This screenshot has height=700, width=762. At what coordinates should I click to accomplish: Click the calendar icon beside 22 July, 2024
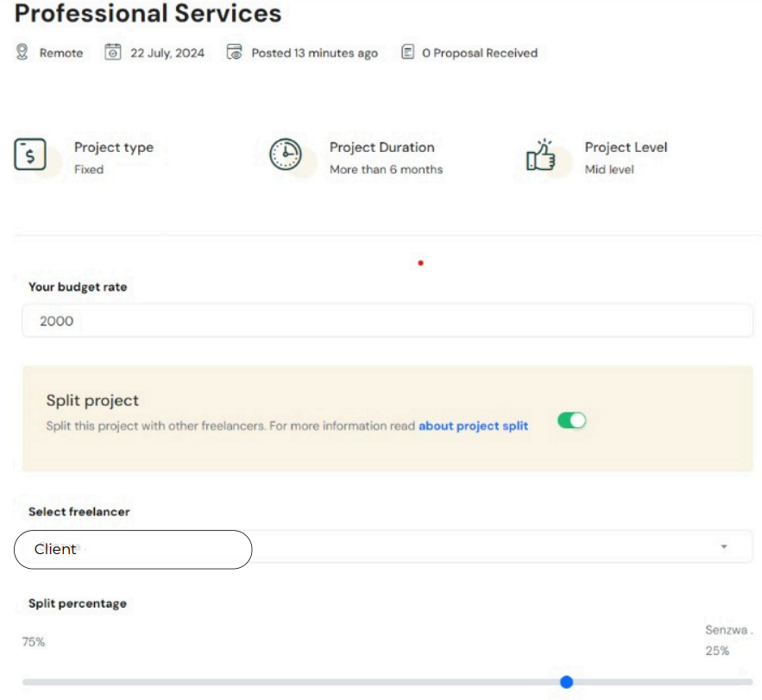tap(113, 52)
